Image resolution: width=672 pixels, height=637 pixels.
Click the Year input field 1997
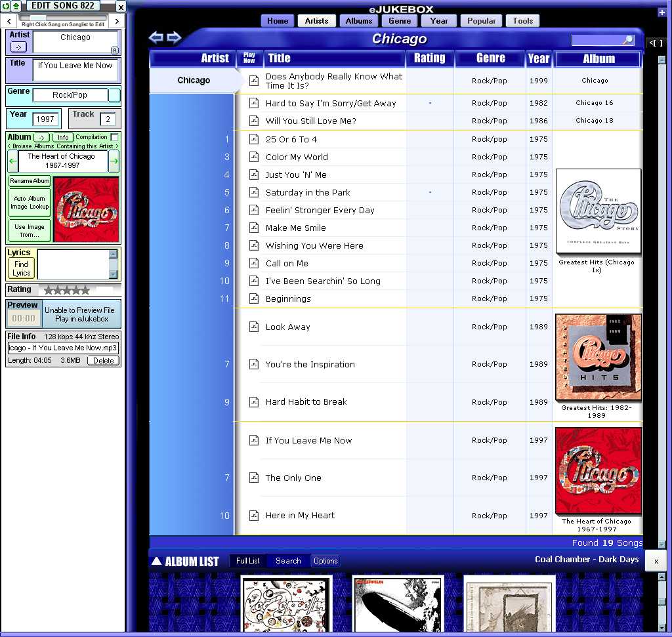[45, 119]
